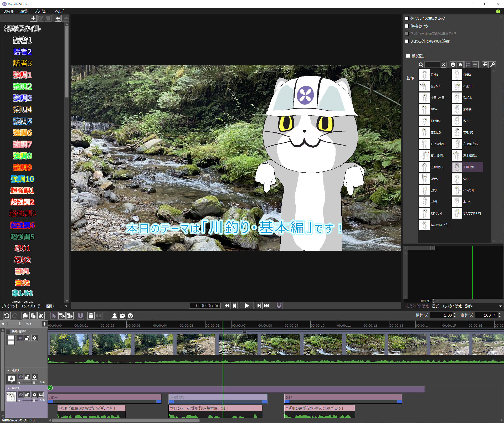Toggle visibility eye of 注釈1 track

20,377
